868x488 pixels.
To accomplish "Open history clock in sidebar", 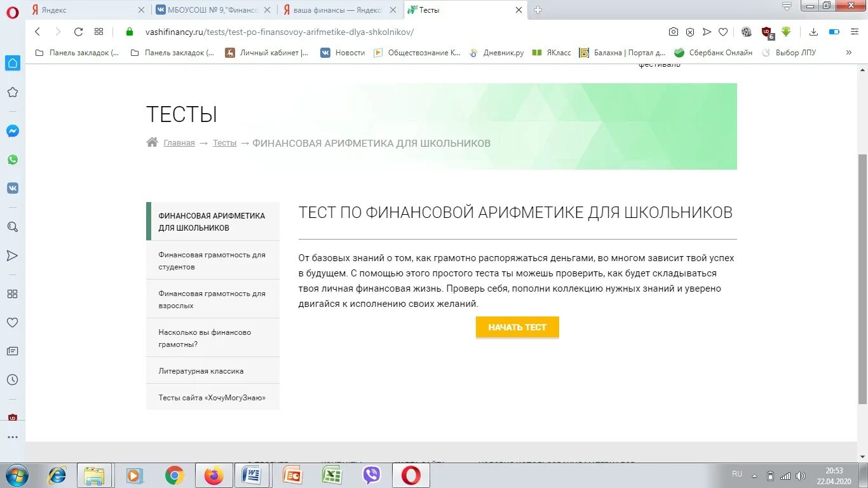I will [12, 380].
